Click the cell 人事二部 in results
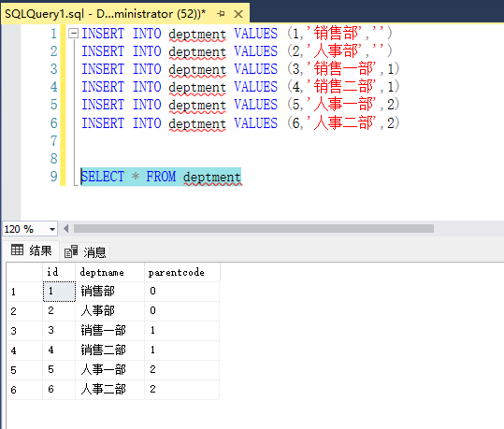504x429 pixels. 110,390
